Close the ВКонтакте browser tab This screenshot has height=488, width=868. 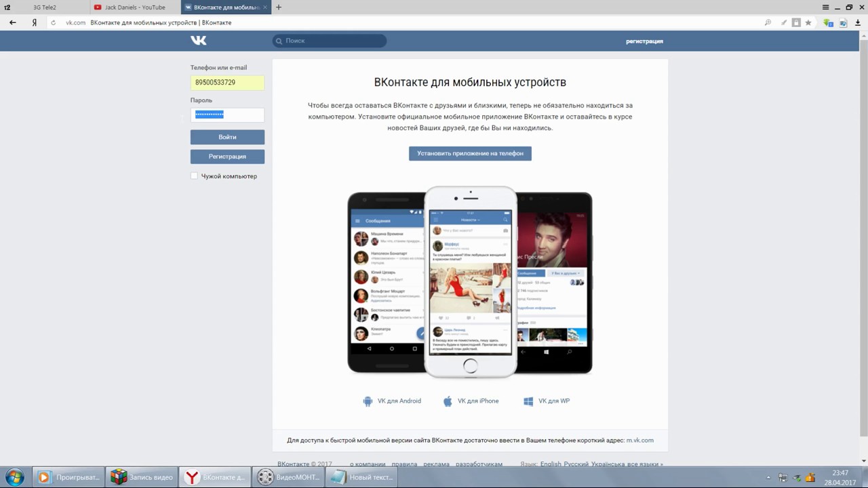265,7
